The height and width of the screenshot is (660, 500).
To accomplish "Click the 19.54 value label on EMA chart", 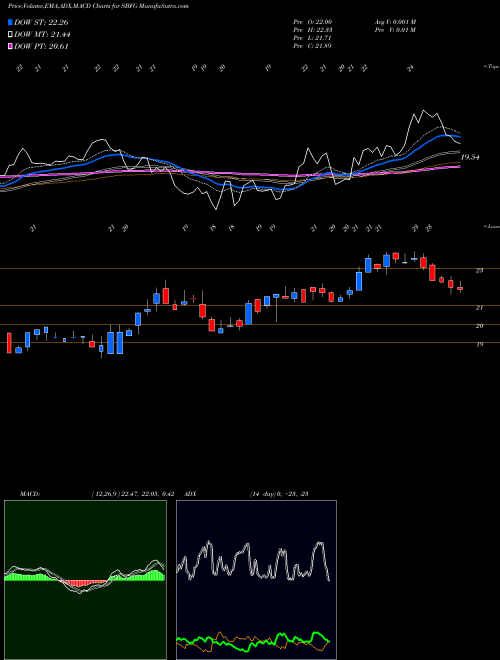I will coord(470,157).
